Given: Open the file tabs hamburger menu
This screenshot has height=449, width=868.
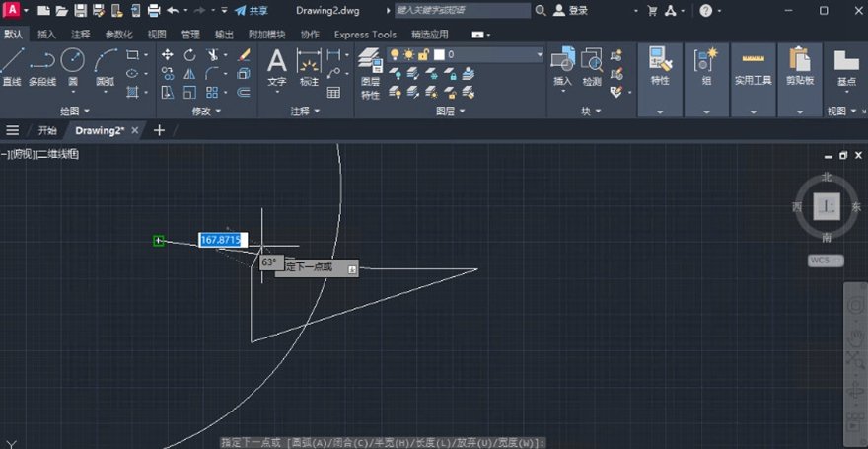Looking at the screenshot, I should click(x=12, y=130).
